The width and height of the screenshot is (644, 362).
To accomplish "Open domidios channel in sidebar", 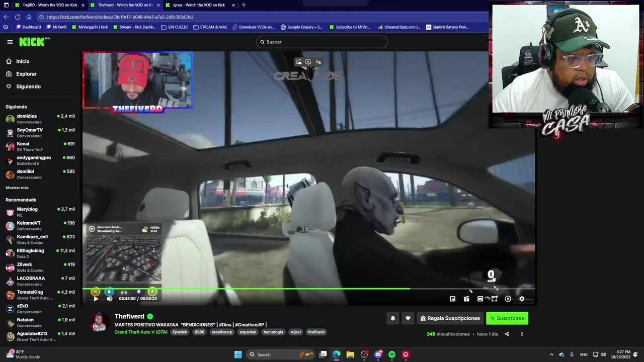I will click(x=40, y=119).
